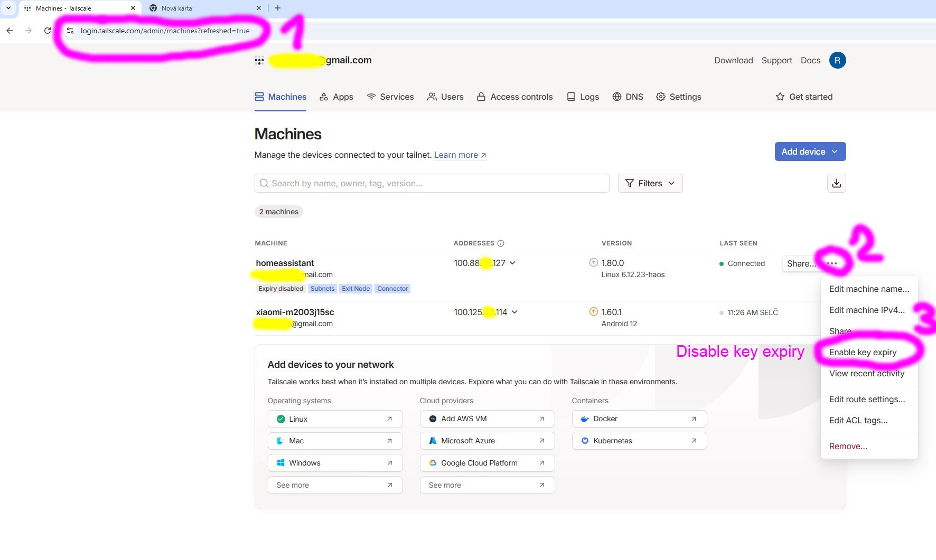Click the AWS logo icon

click(x=433, y=419)
